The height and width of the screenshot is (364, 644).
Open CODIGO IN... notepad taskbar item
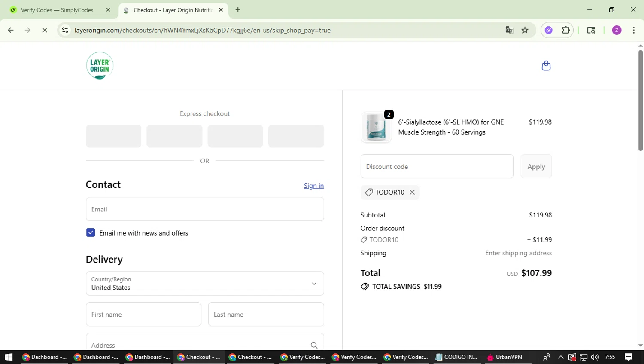pyautogui.click(x=456, y=357)
